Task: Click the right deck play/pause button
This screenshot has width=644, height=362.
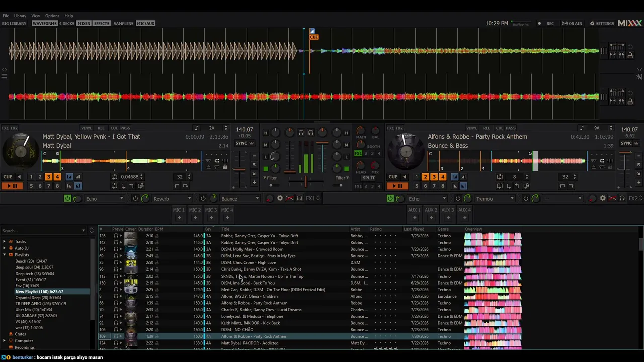Action: point(397,186)
